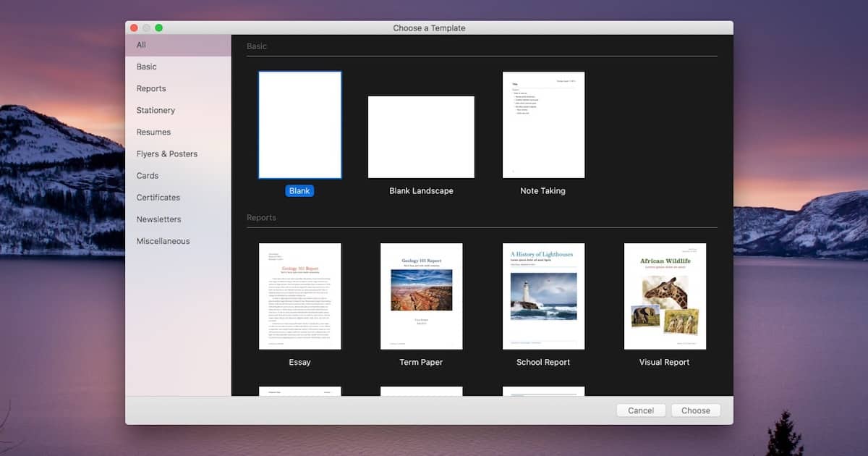This screenshot has height=456, width=868.
Task: Select the School Report lighthouse template
Action: point(543,296)
